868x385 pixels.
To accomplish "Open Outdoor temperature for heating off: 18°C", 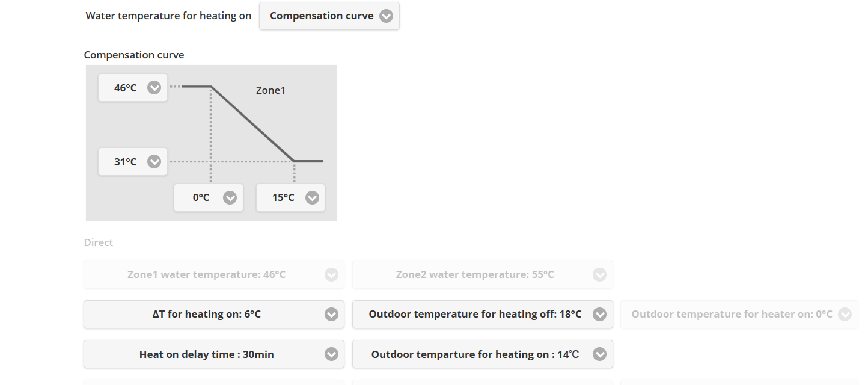I will (x=475, y=314).
